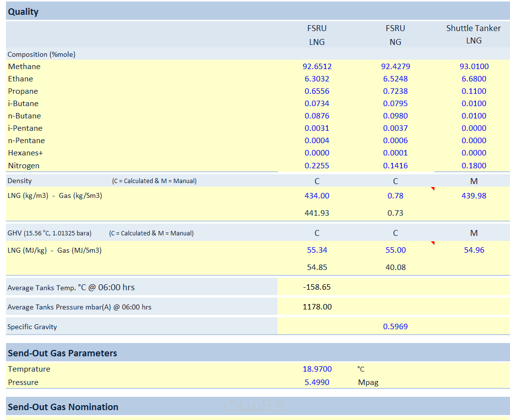Click n-Butane value 0.0980
This screenshot has width=510, height=420.
click(x=395, y=115)
